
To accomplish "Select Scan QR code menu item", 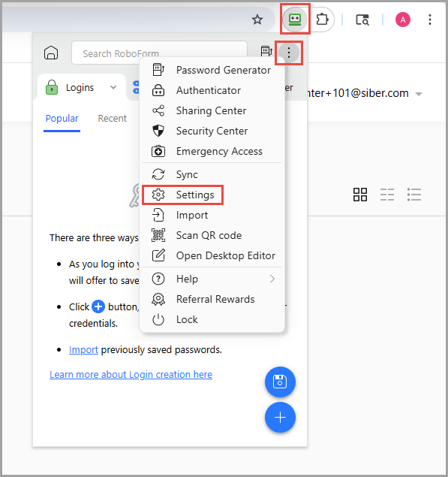I will point(212,235).
